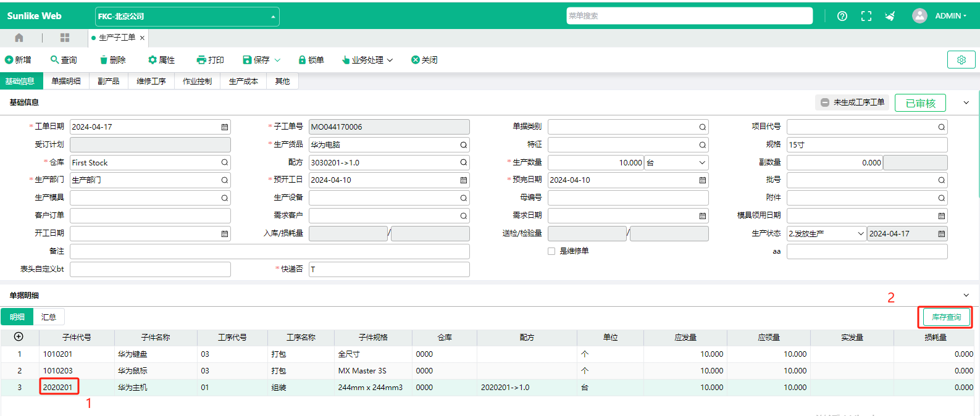The image size is (980, 416).
Task: Click the 未生成工序工单 status tag
Action: (x=852, y=102)
